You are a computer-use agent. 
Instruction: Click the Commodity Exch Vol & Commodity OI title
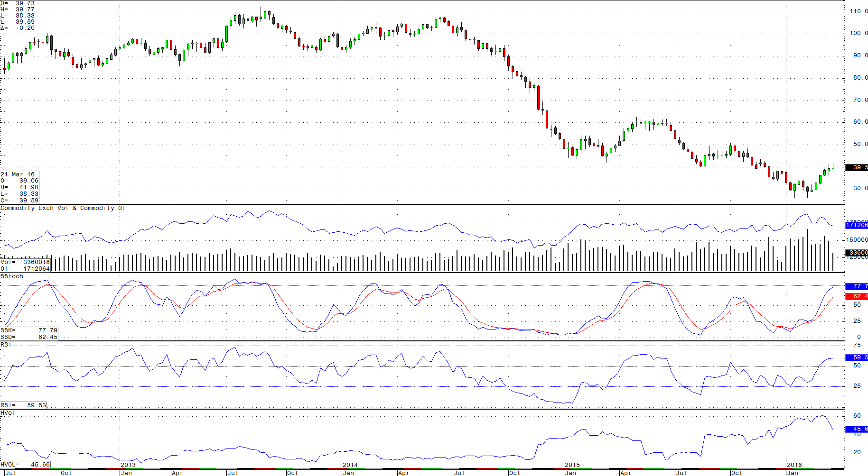(x=63, y=208)
